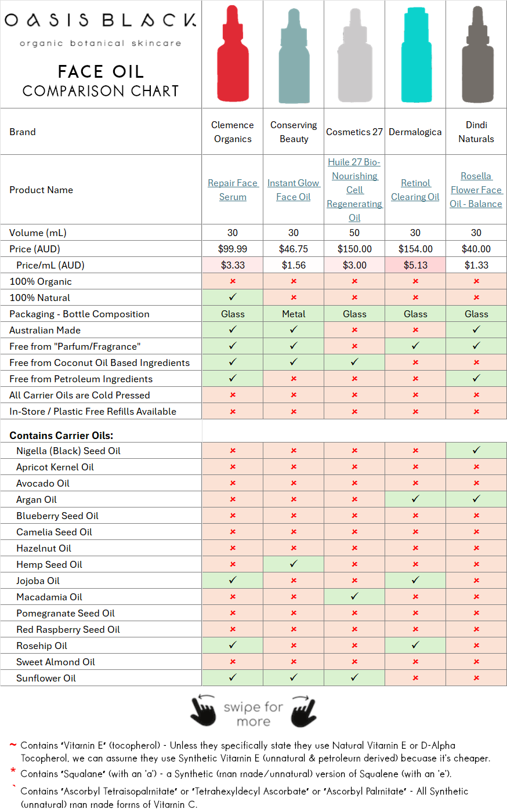507x812 pixels.
Task: Click the Pomegranate Seed Oil row label
Action: 66,613
